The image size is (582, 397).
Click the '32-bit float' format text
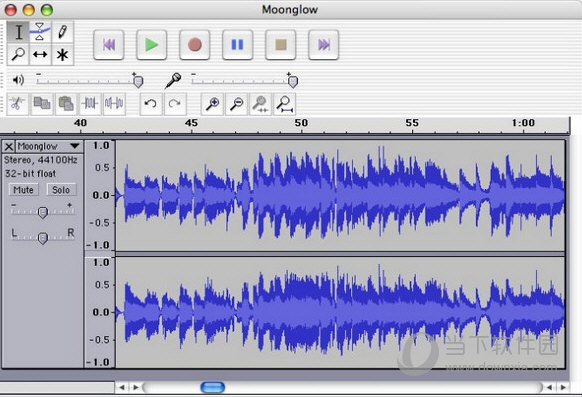30,174
